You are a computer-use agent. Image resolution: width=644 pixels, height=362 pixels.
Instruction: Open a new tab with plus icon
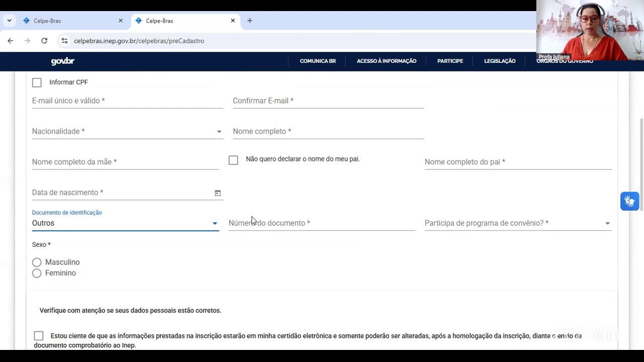[x=250, y=21]
